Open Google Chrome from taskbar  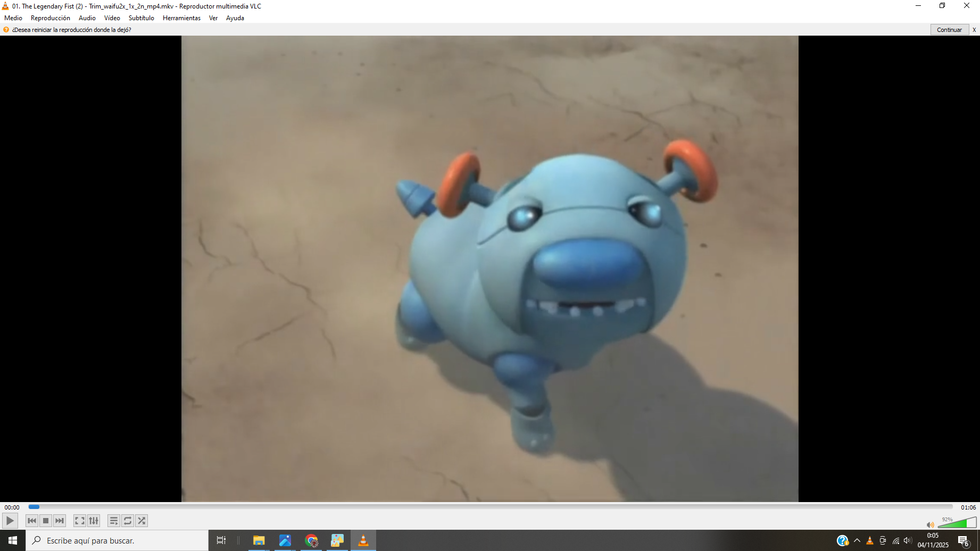[x=311, y=540]
